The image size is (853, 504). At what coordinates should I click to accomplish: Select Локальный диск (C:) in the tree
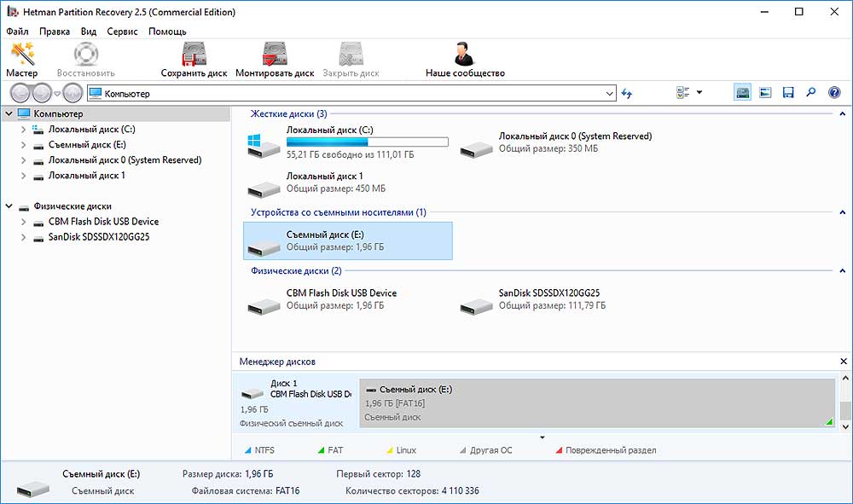coord(91,130)
